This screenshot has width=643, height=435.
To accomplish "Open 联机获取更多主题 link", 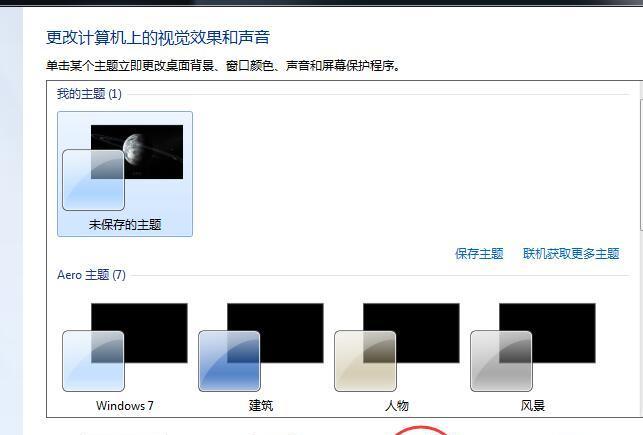I will pos(571,254).
